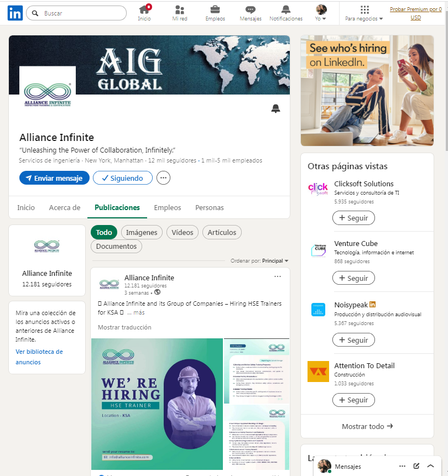Click the Attention To Detail logo
Image resolution: width=448 pixels, height=476 pixels.
[x=318, y=372]
